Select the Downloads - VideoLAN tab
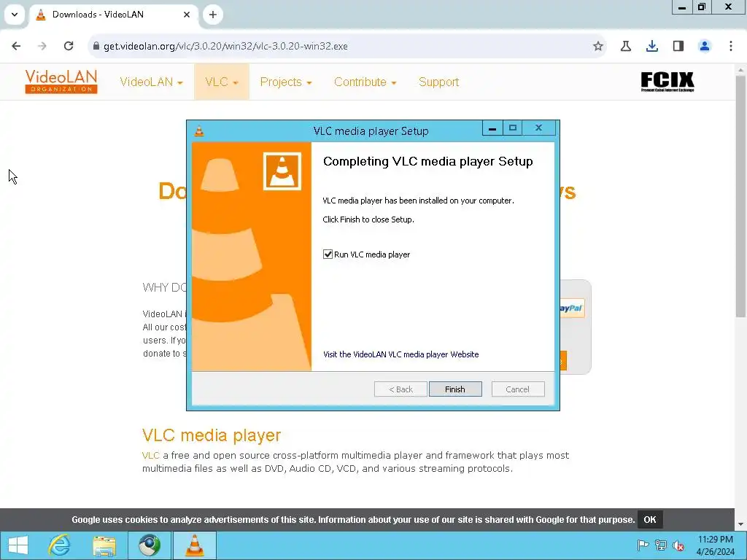This screenshot has height=560, width=747. point(113,15)
